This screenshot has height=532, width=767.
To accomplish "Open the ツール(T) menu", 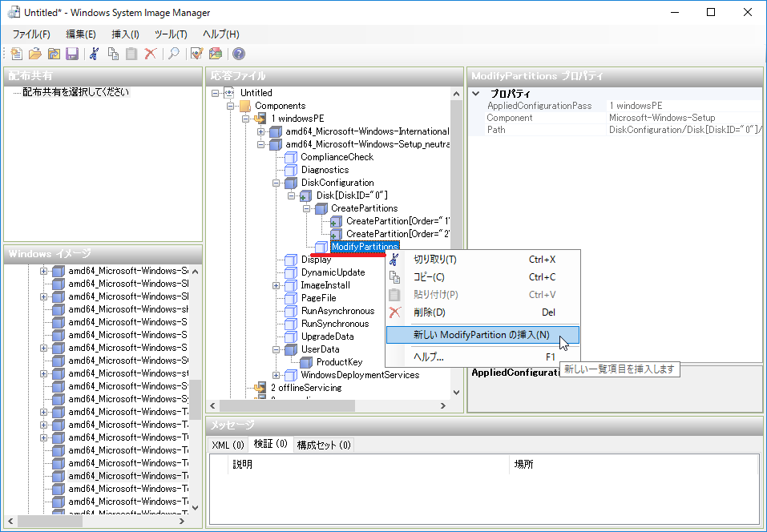I will pyautogui.click(x=171, y=34).
